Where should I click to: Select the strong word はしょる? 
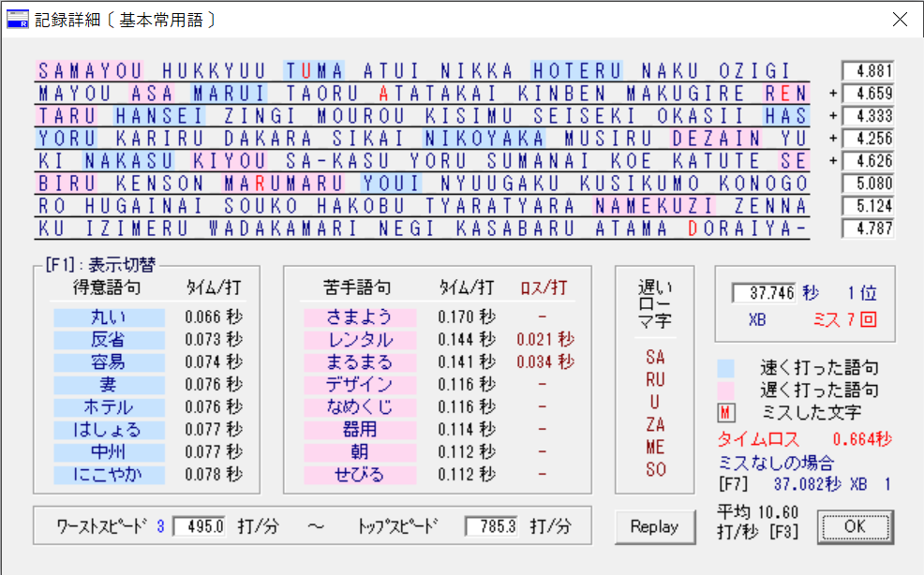pos(109,430)
